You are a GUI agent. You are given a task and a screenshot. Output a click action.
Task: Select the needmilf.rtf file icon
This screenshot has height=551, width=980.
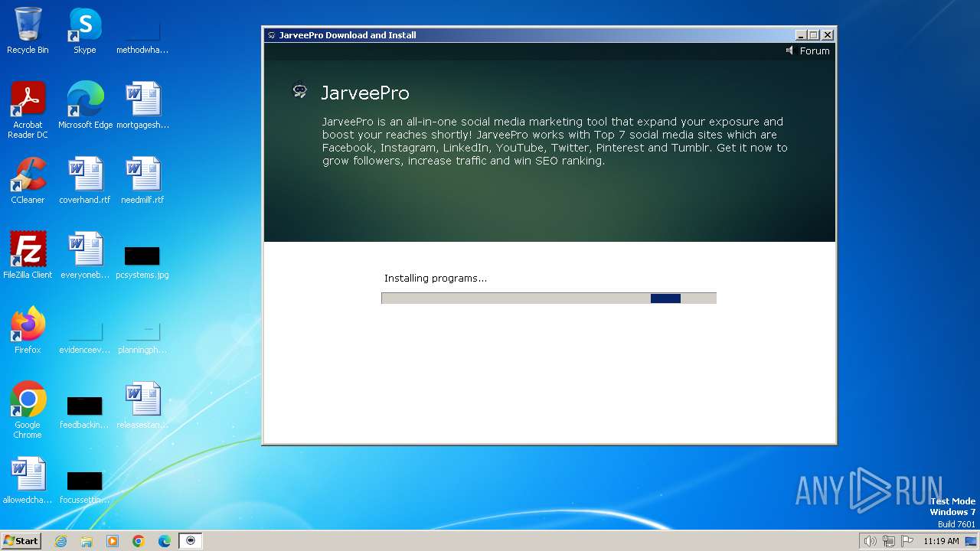(x=142, y=181)
